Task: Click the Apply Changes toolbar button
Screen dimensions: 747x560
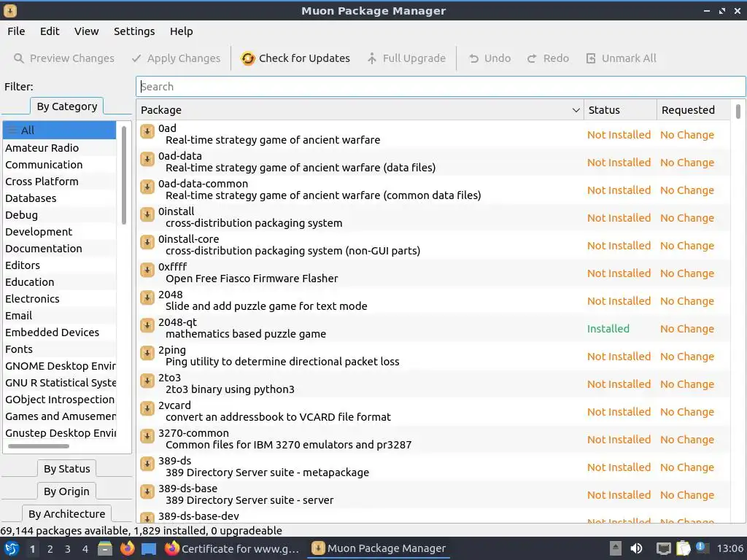Action: (177, 58)
